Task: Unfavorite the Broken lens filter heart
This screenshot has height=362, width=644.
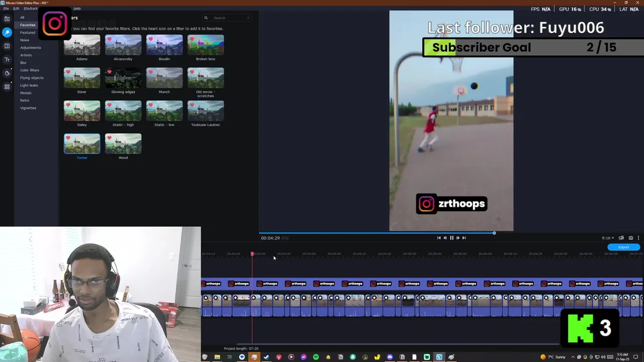Action: pos(192,39)
